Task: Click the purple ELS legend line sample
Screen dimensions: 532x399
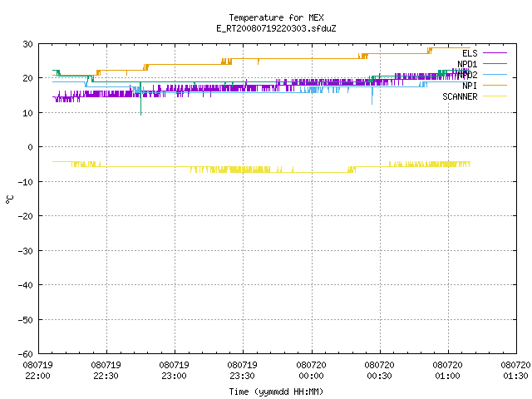Action: (495, 53)
